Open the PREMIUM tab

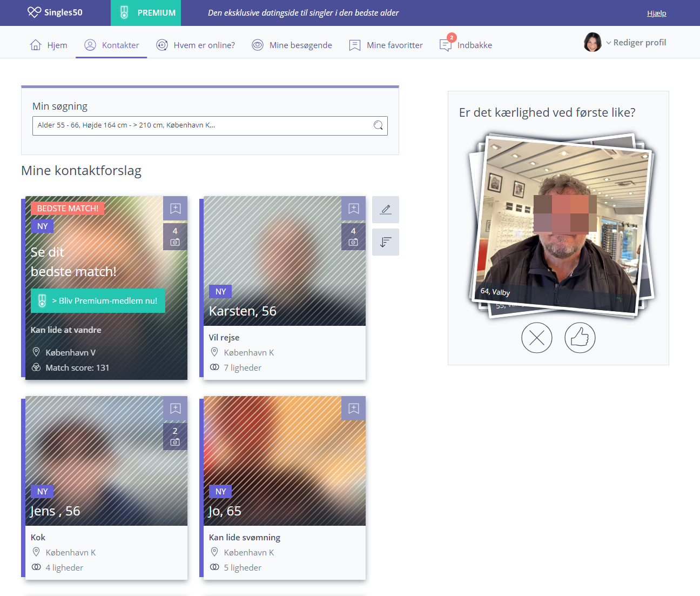[146, 13]
